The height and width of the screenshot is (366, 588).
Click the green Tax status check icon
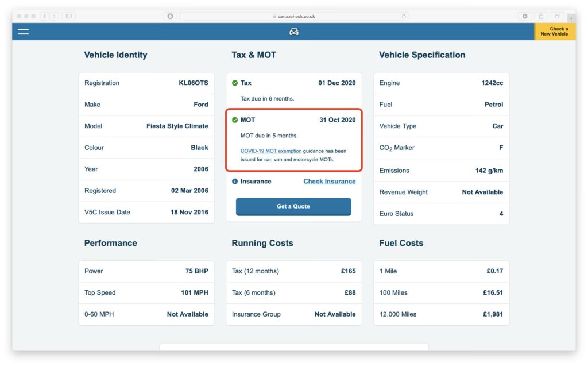[x=235, y=83]
